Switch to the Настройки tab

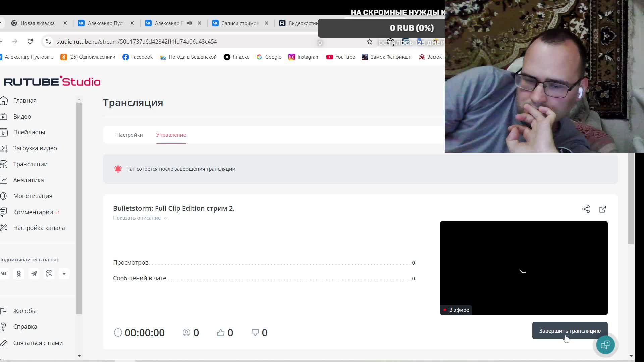[x=129, y=135]
